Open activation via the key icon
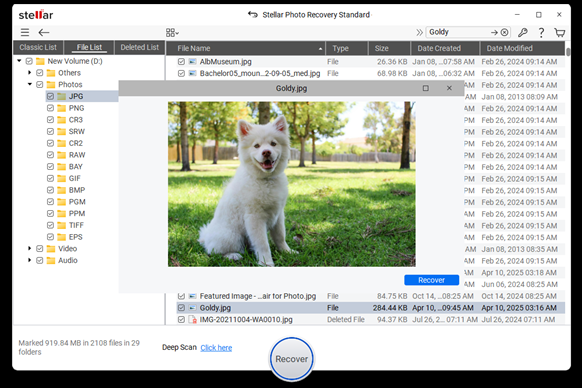 (x=523, y=32)
